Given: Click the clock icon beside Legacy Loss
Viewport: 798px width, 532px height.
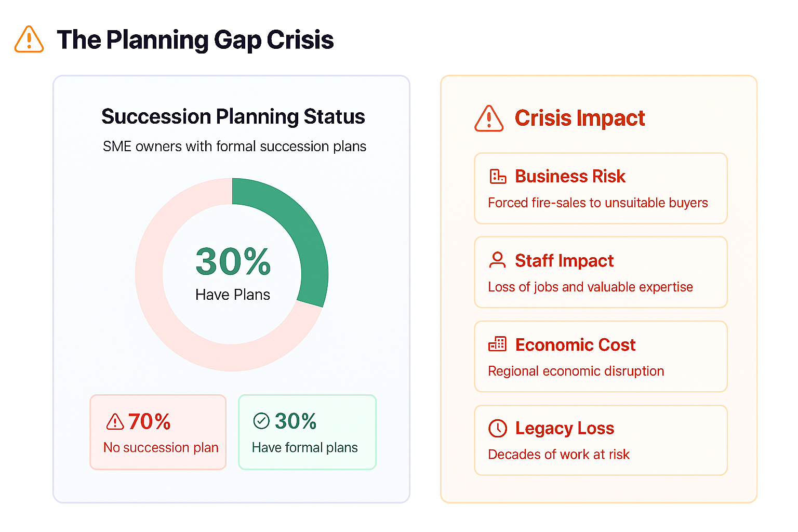Looking at the screenshot, I should tap(498, 428).
